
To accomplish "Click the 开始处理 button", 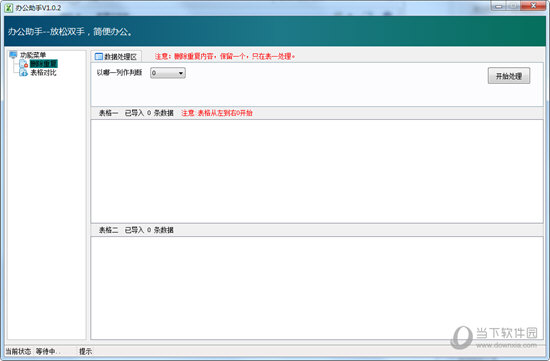I will point(509,76).
